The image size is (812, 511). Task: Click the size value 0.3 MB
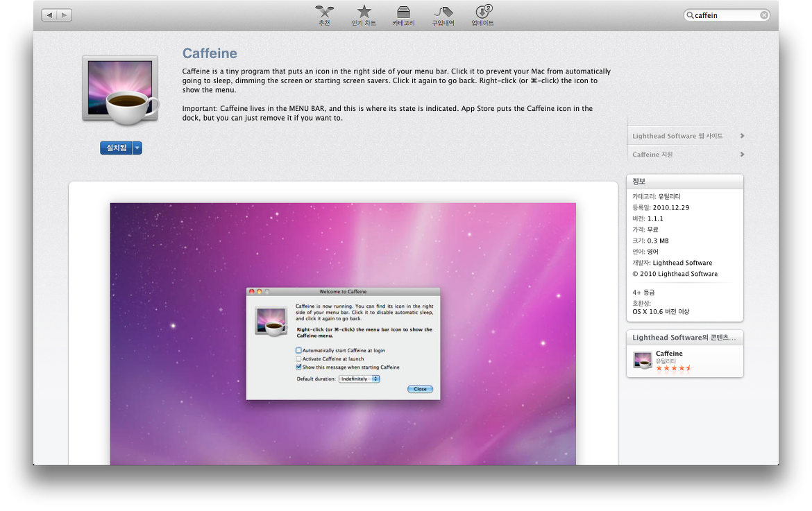(x=658, y=241)
